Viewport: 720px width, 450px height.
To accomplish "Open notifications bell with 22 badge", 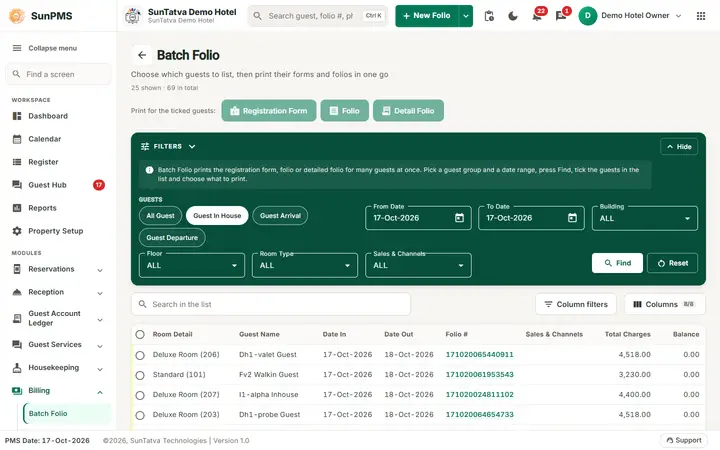I will pos(537,16).
